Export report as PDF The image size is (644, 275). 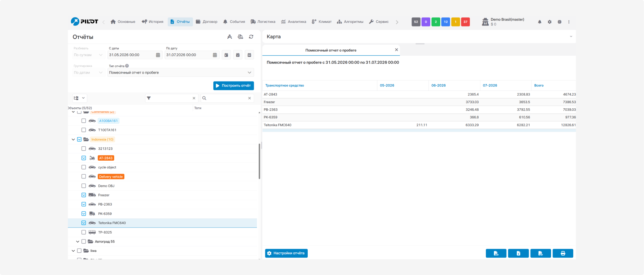541,253
